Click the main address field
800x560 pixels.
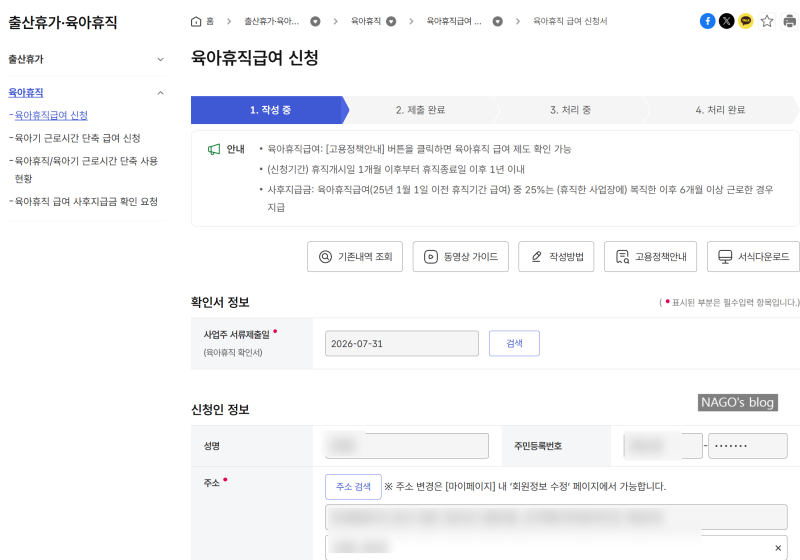556,517
